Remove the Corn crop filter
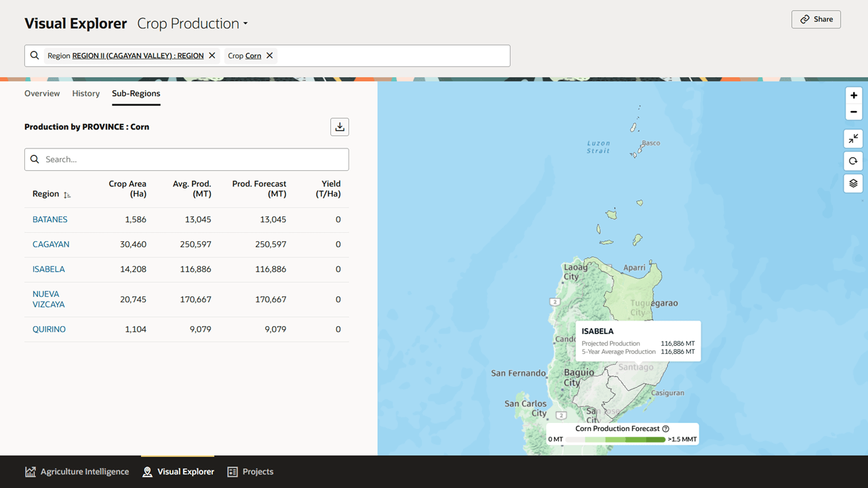 point(269,55)
